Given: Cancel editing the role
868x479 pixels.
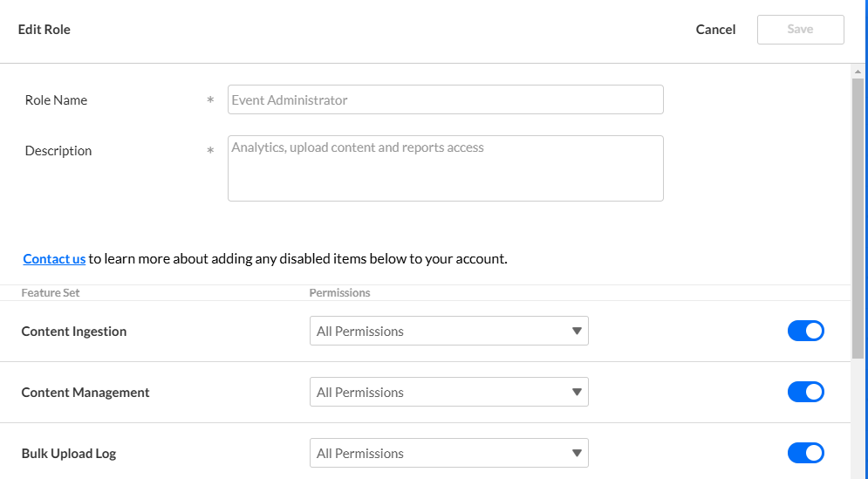Looking at the screenshot, I should (x=715, y=30).
